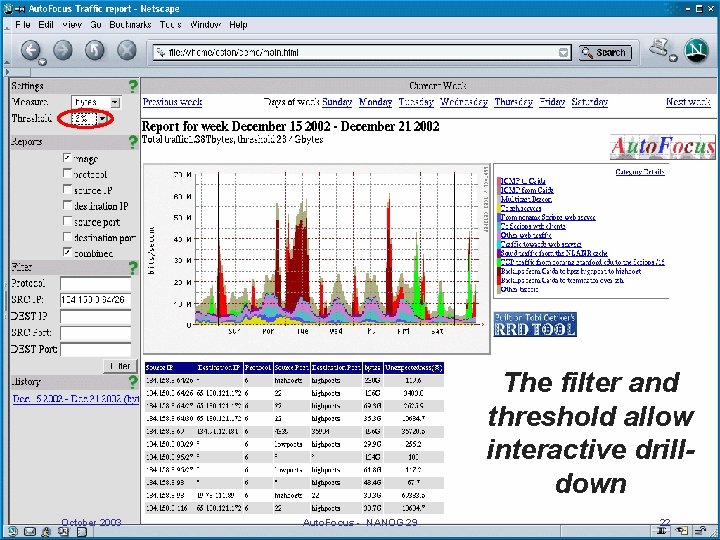Image resolution: width=720 pixels, height=540 pixels.
Task: Expand the Back button history arrow
Action: coord(42,62)
